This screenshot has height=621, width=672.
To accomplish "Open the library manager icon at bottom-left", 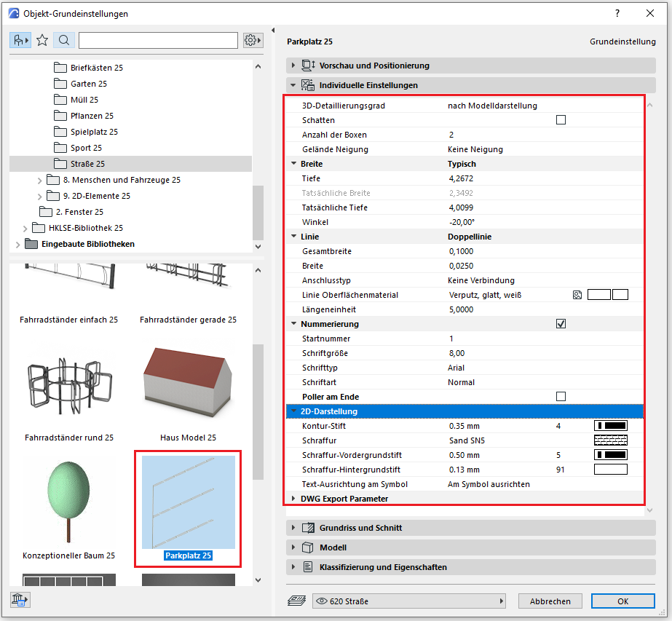I will click(x=19, y=600).
